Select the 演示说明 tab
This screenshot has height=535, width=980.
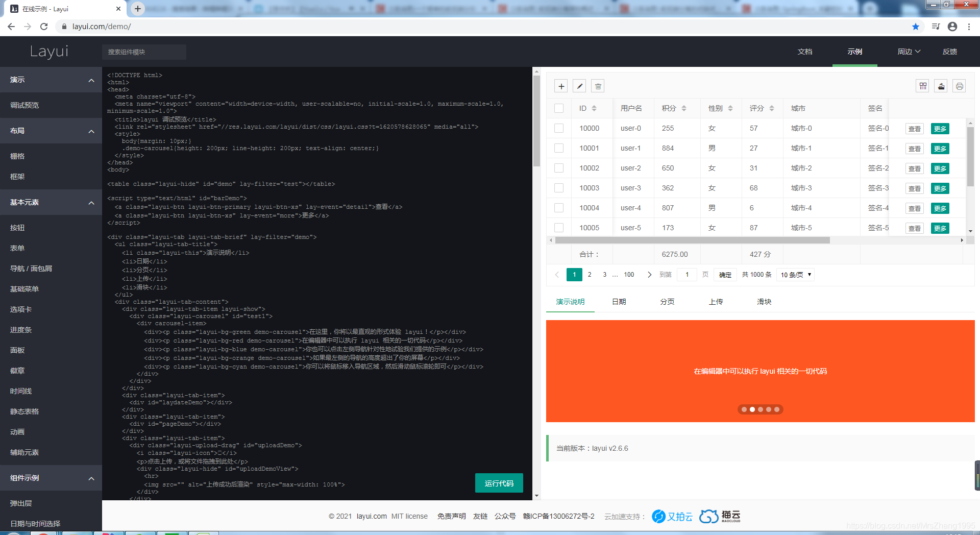pos(570,302)
